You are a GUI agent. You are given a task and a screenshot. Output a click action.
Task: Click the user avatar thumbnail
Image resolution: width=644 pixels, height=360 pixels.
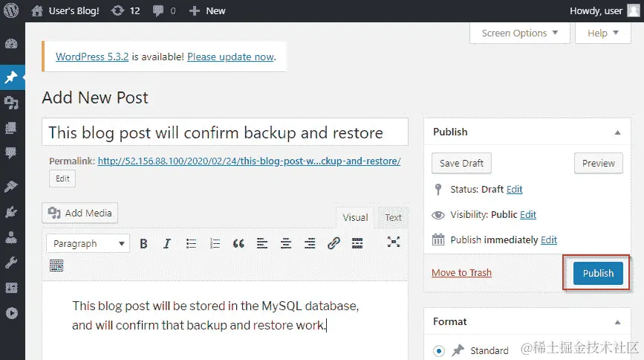[634, 10]
